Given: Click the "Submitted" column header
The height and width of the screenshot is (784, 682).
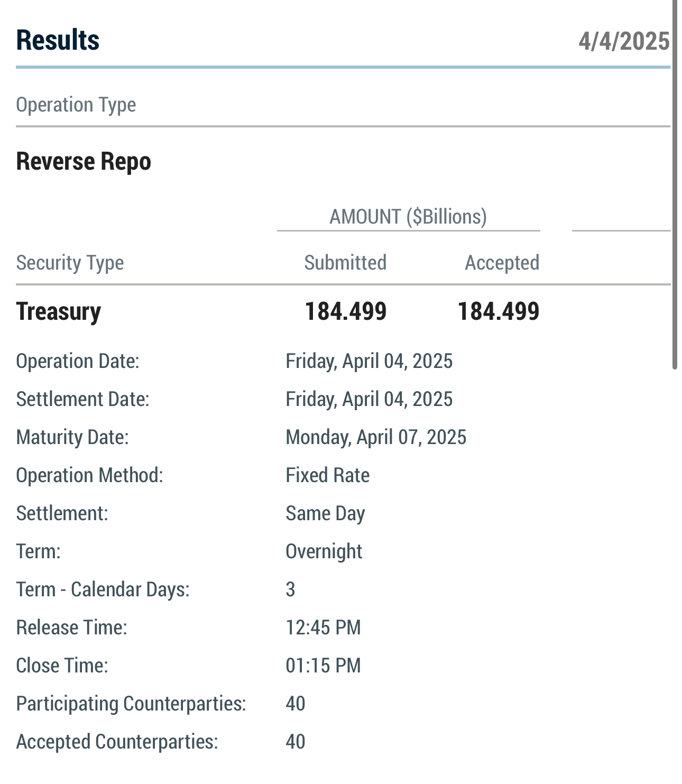Looking at the screenshot, I should [345, 263].
